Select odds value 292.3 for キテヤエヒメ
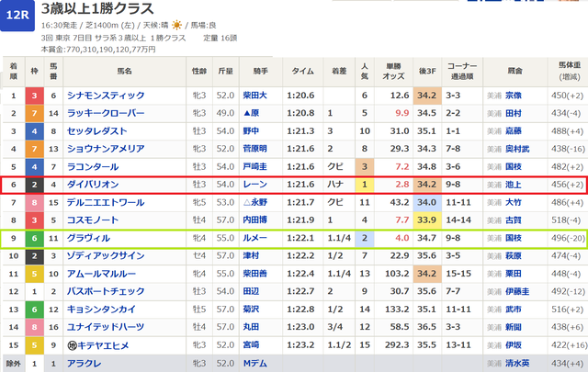 (397, 345)
